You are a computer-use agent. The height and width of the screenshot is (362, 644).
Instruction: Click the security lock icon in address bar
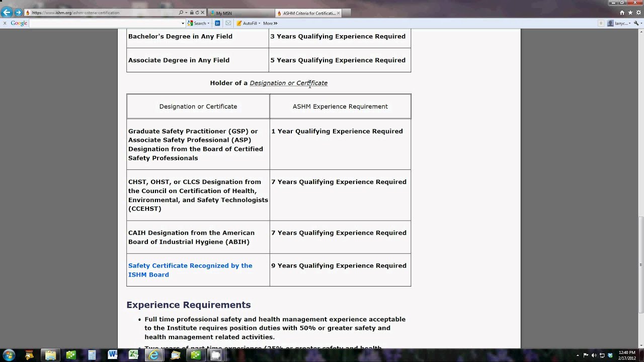tap(192, 13)
